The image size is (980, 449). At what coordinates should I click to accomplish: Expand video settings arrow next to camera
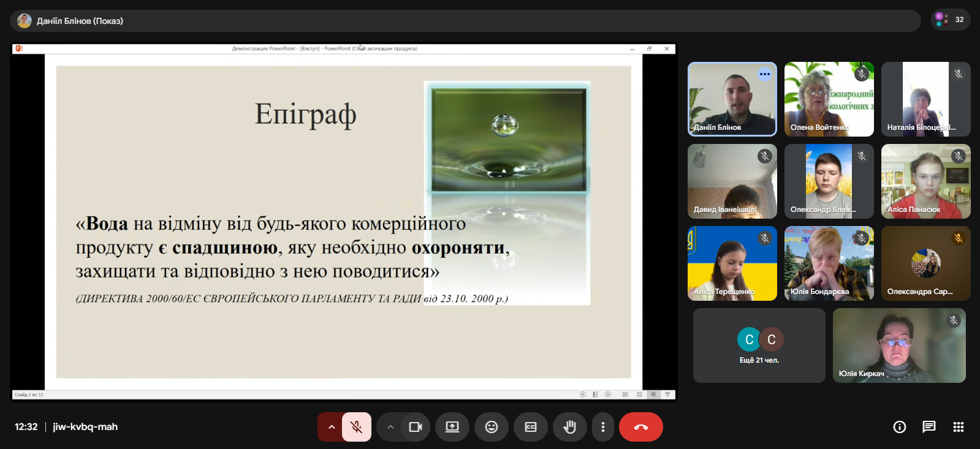click(x=390, y=427)
